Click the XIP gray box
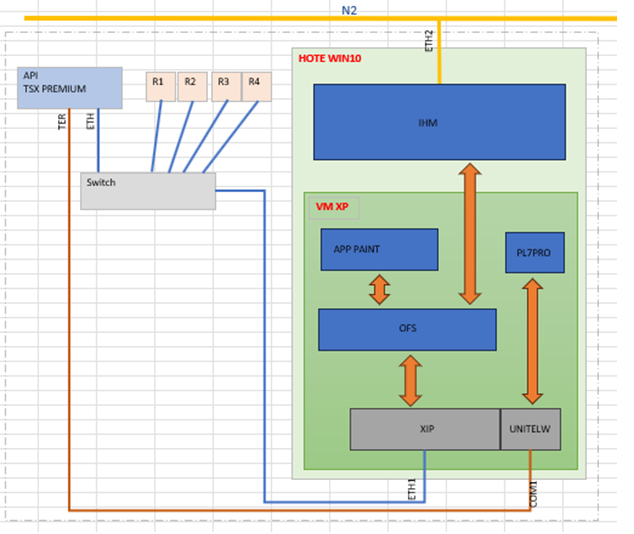 point(424,429)
